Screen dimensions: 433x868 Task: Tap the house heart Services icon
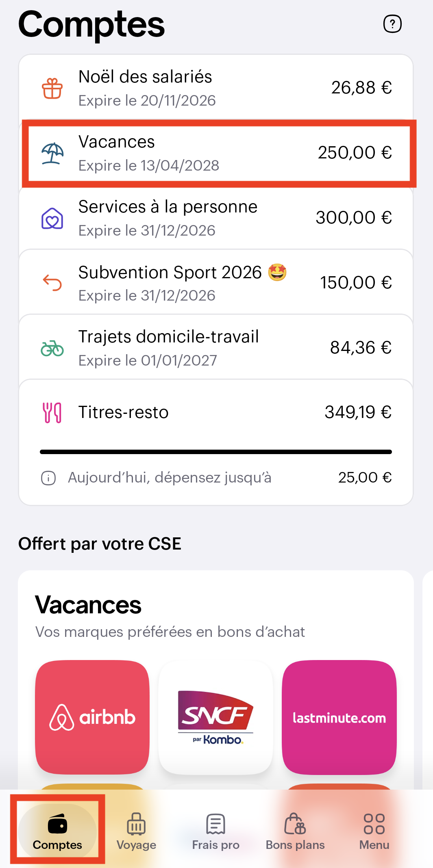point(52,219)
